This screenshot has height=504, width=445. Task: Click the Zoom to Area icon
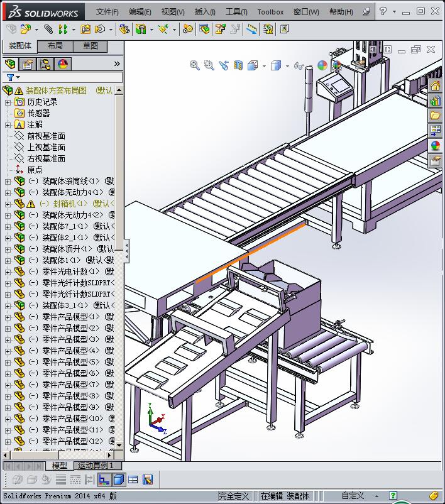[209, 65]
